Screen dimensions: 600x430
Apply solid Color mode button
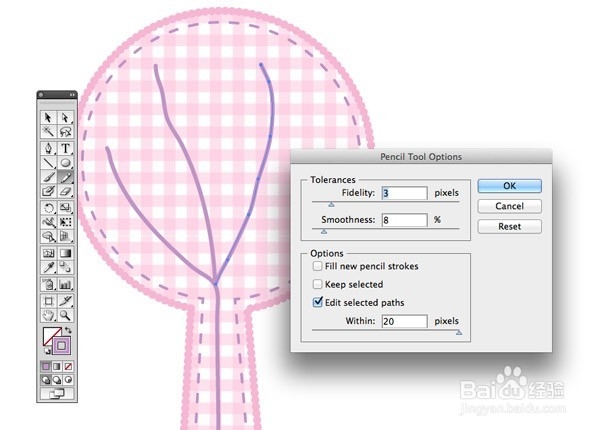coord(46,366)
